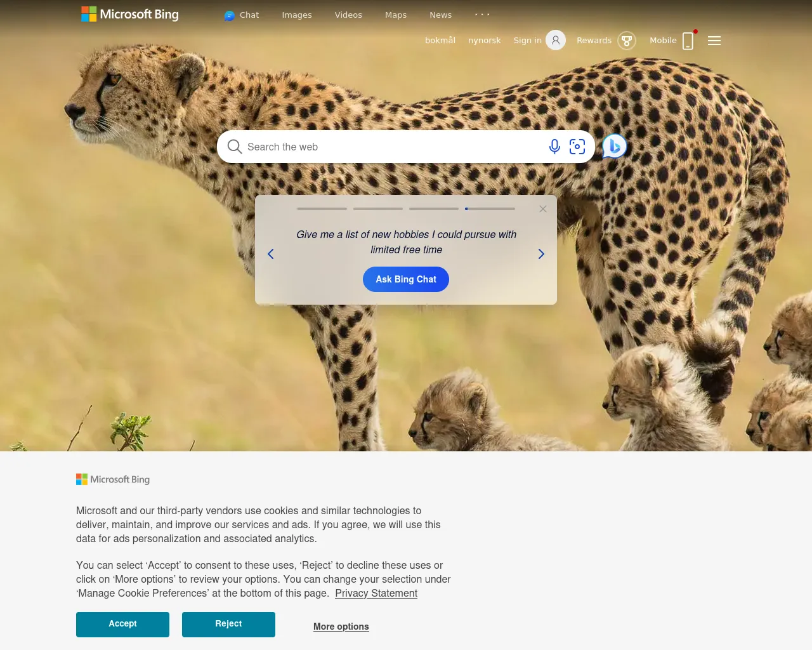Click the mobile phone icon
The image size is (812, 650).
coord(688,41)
